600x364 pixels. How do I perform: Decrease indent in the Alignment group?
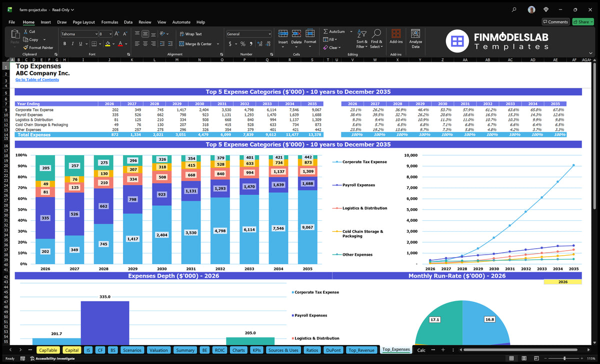[x=162, y=44]
